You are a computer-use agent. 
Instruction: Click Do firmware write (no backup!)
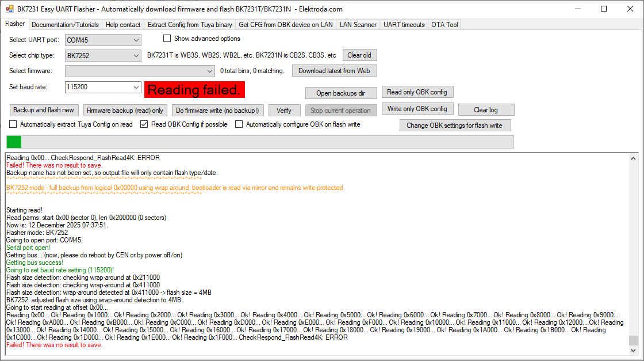point(217,110)
